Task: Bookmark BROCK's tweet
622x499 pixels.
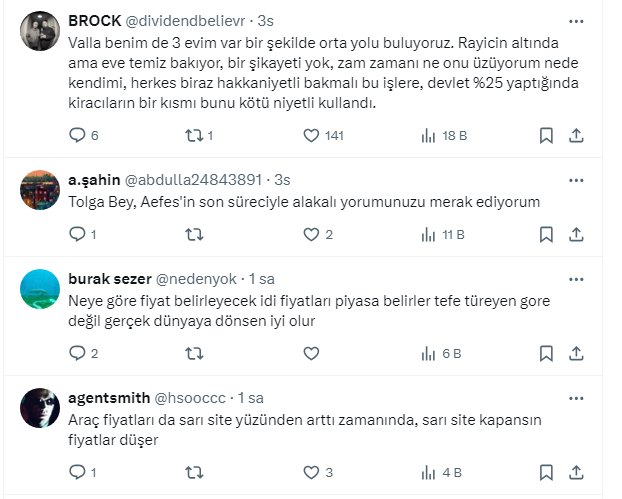Action: 547,135
